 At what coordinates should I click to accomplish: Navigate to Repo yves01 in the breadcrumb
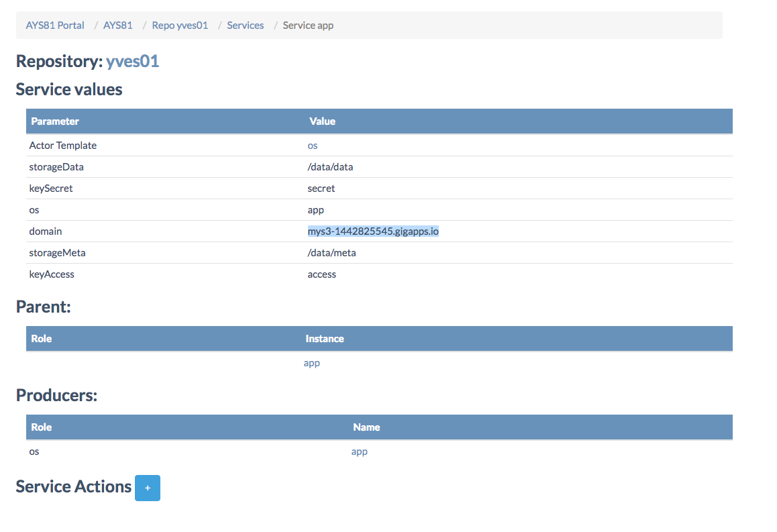pos(180,25)
